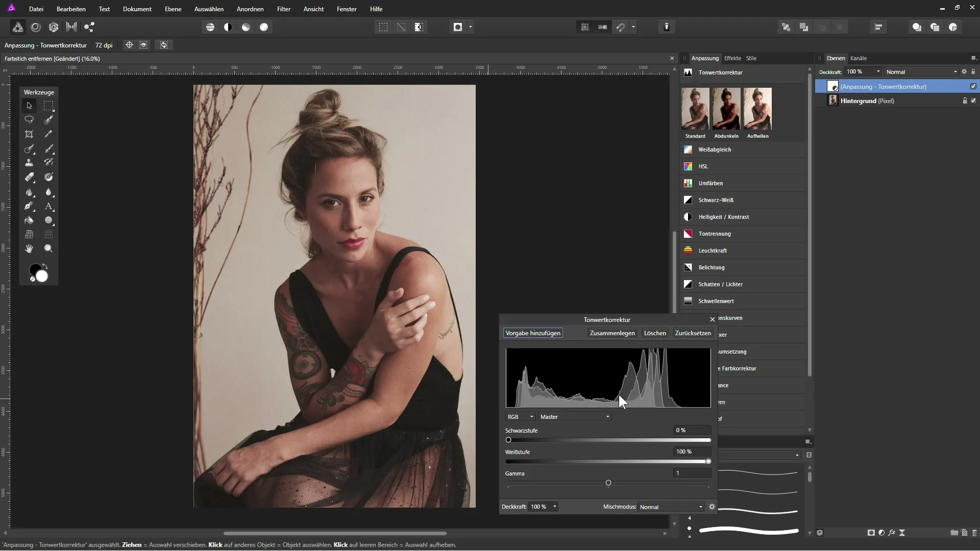
Task: Open the Export persona
Action: [x=89, y=27]
